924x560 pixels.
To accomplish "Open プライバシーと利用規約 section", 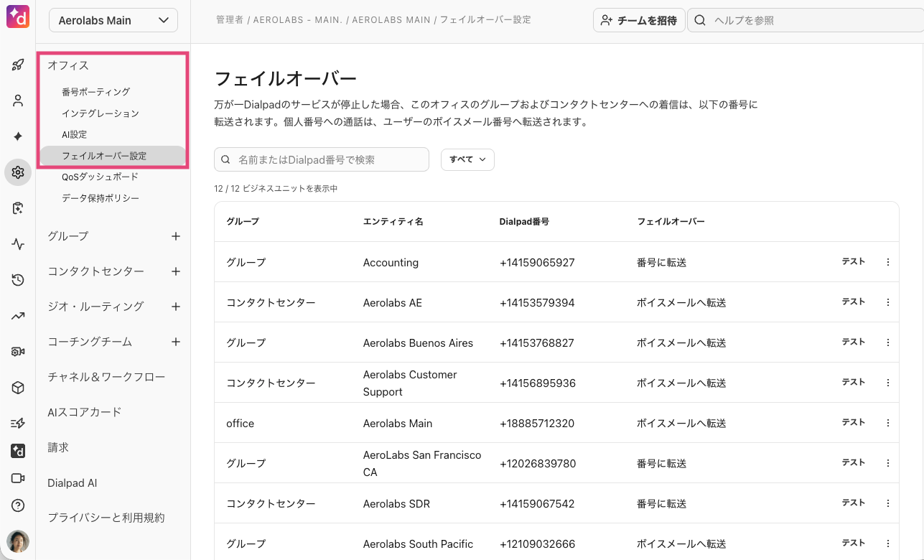I will click(106, 518).
